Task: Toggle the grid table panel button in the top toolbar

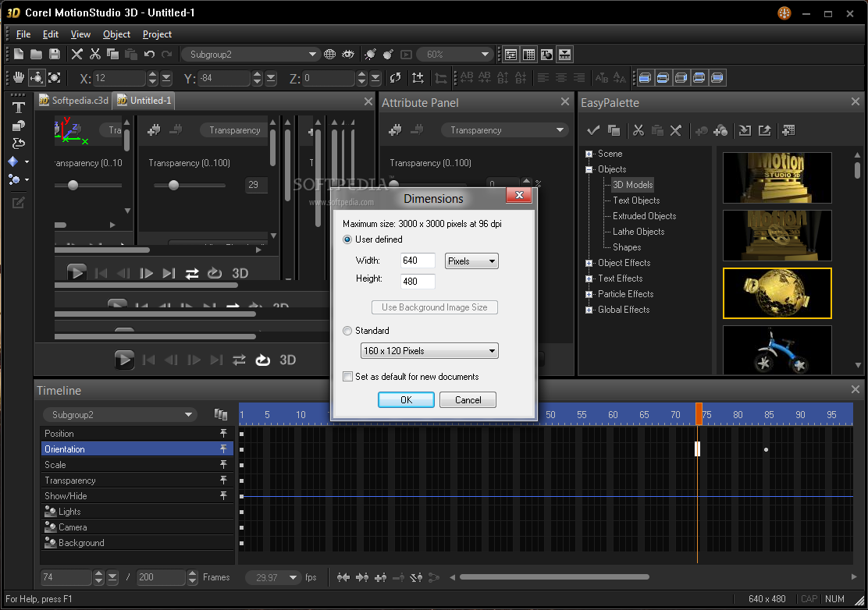Action: click(528, 54)
